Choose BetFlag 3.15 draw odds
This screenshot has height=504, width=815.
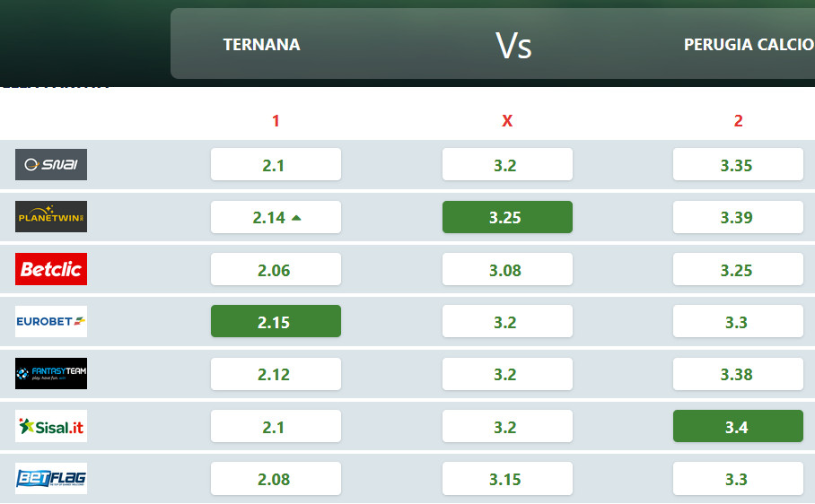(x=507, y=479)
